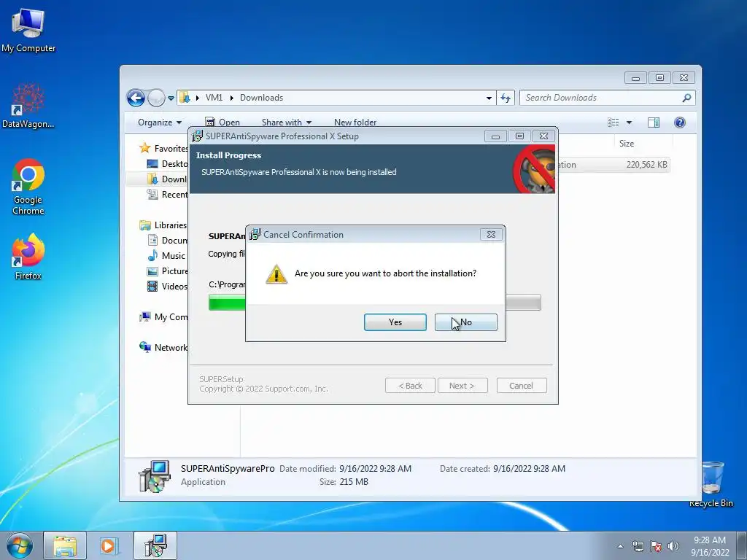Click the warning triangle icon in dialog
The image size is (747, 560).
coord(276,274)
